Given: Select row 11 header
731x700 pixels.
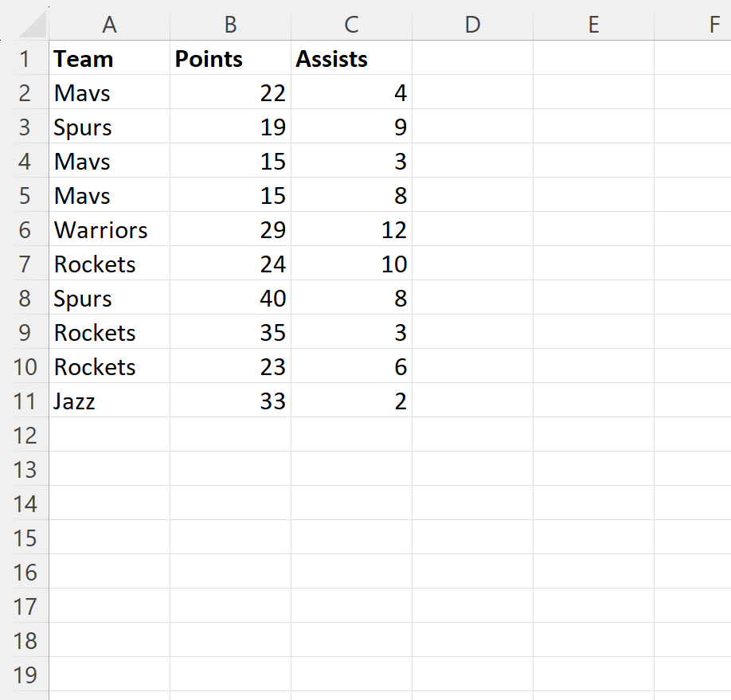Looking at the screenshot, I should [x=26, y=401].
